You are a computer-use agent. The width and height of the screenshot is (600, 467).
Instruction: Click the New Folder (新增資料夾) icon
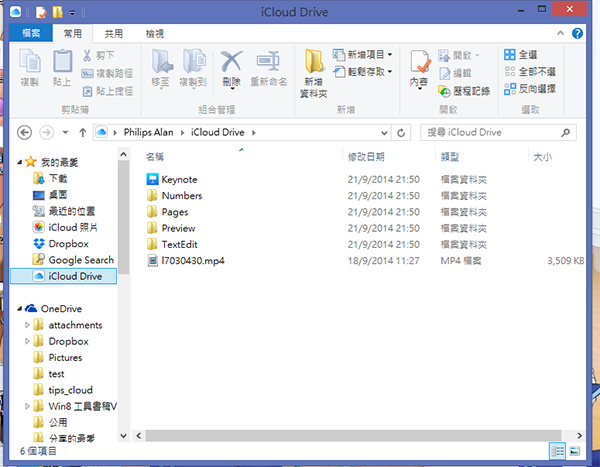click(314, 67)
